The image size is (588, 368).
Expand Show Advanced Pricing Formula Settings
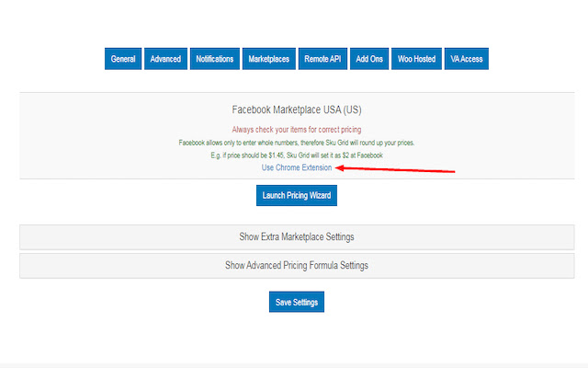[297, 266]
